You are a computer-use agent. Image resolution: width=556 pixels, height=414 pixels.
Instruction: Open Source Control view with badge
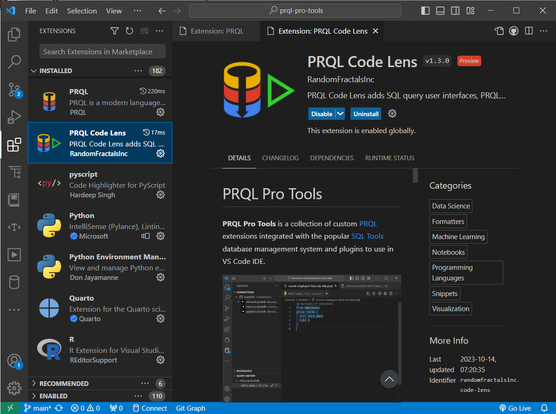click(14, 90)
